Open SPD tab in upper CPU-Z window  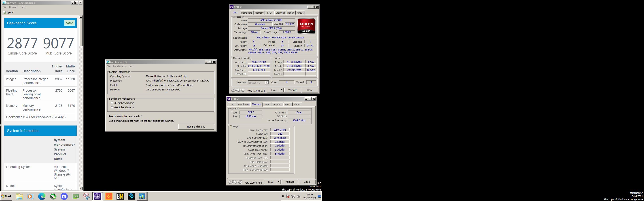269,13
